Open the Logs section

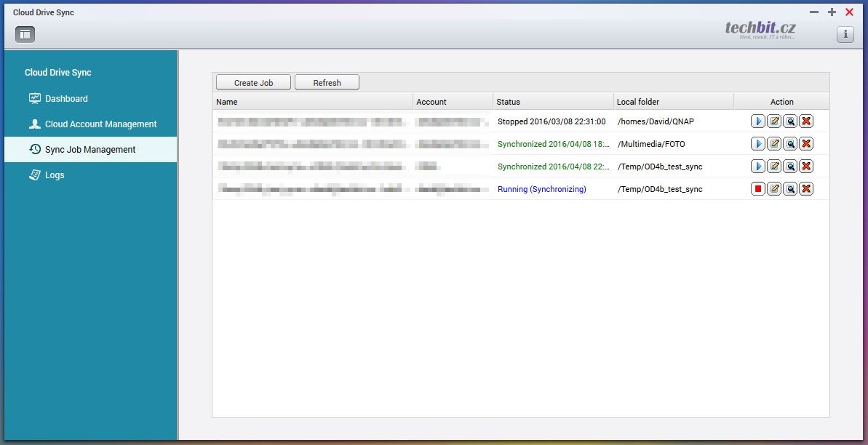click(55, 175)
